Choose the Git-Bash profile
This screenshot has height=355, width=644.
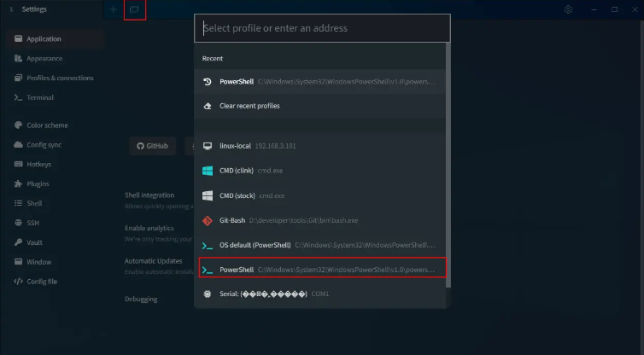click(320, 220)
